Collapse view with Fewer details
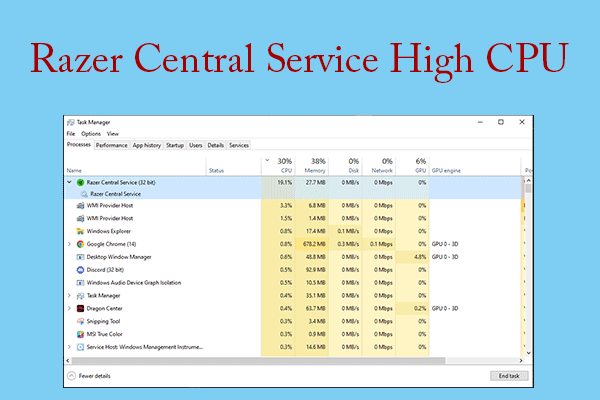Screen dimensions: 600x400 pyautogui.click(x=92, y=375)
